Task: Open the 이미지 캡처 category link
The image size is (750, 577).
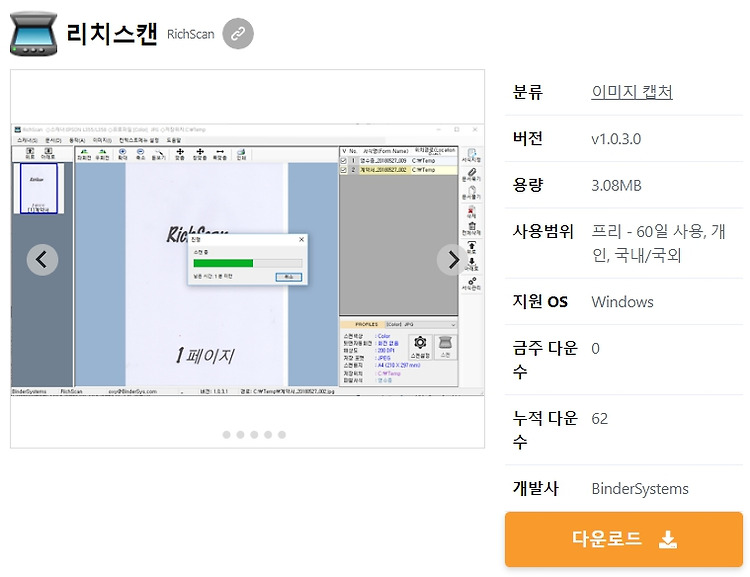Action: (x=632, y=91)
